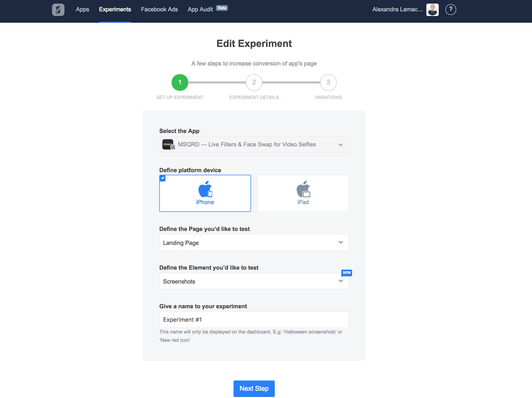Click the NEW badge on Element dropdown
Image resolution: width=532 pixels, height=398 pixels.
pos(346,273)
